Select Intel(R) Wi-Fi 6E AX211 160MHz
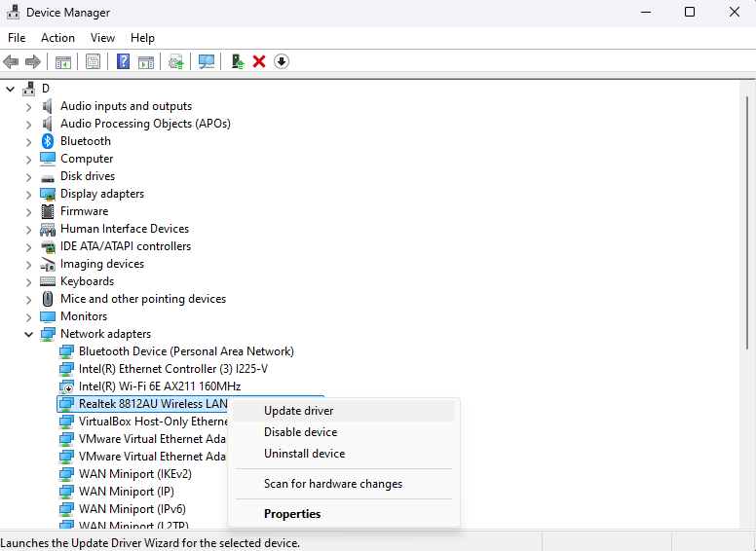 (x=160, y=386)
